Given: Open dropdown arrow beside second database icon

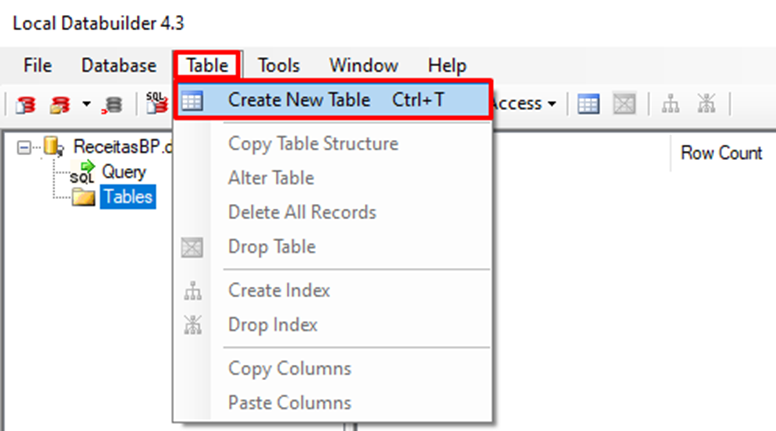Looking at the screenshot, I should coord(86,104).
